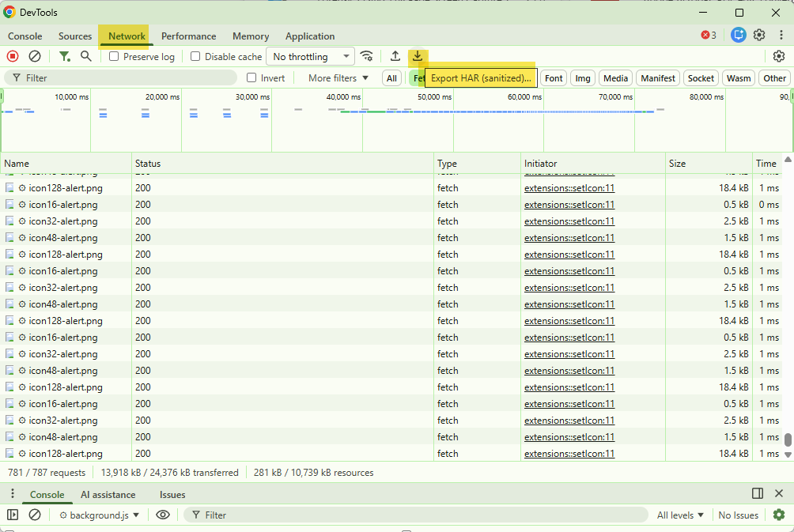This screenshot has width=794, height=532.
Task: Switch to the Performance tab
Action: point(188,36)
